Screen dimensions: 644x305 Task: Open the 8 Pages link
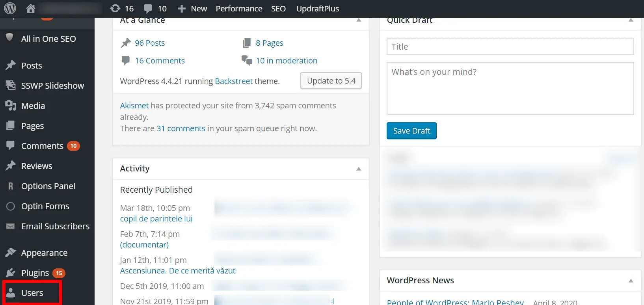[270, 43]
